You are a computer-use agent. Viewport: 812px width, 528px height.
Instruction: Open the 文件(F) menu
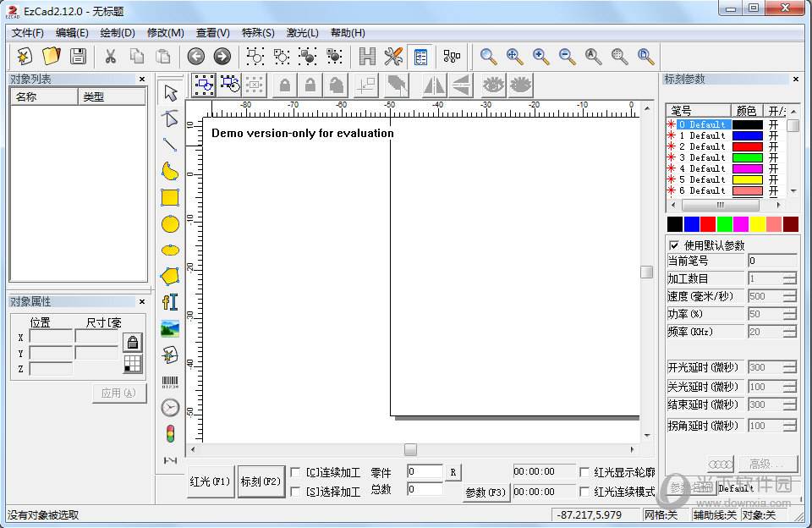[x=28, y=33]
